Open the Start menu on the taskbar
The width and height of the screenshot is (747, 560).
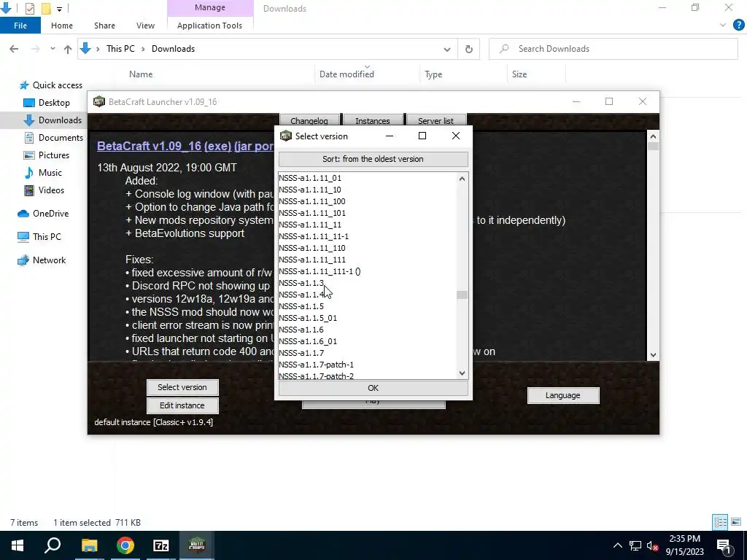[x=18, y=545]
